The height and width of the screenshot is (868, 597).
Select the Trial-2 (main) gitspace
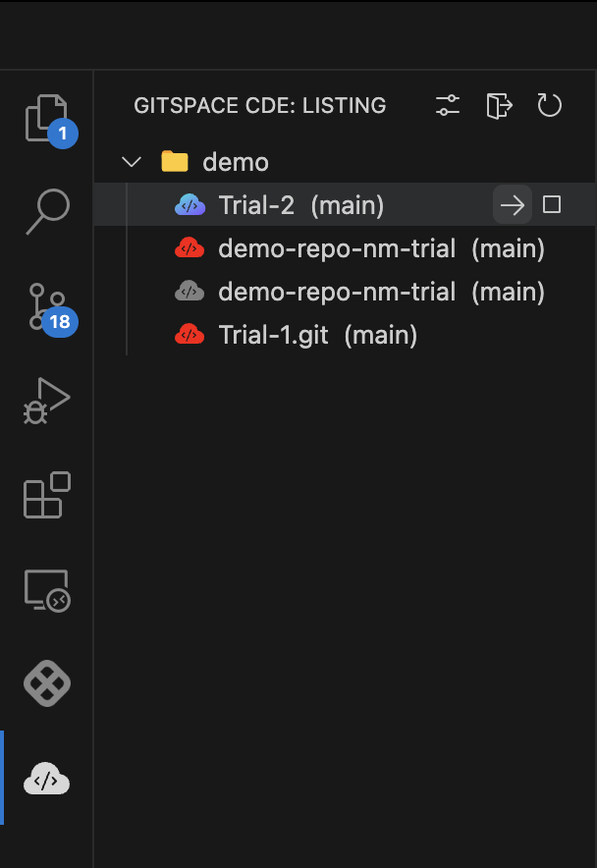(300, 205)
